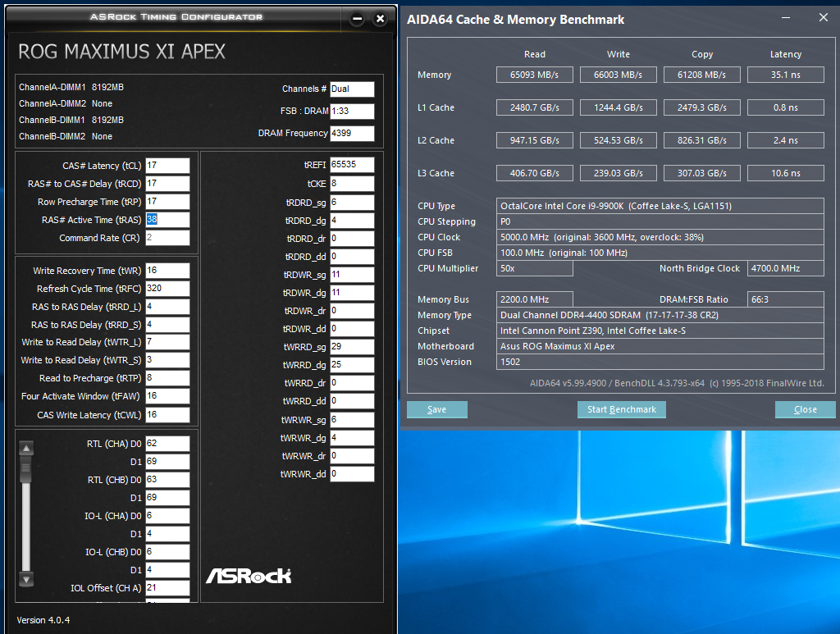Click Memory Read result 65093 MB/s
Image resolution: width=840 pixels, height=634 pixels.
pos(535,75)
